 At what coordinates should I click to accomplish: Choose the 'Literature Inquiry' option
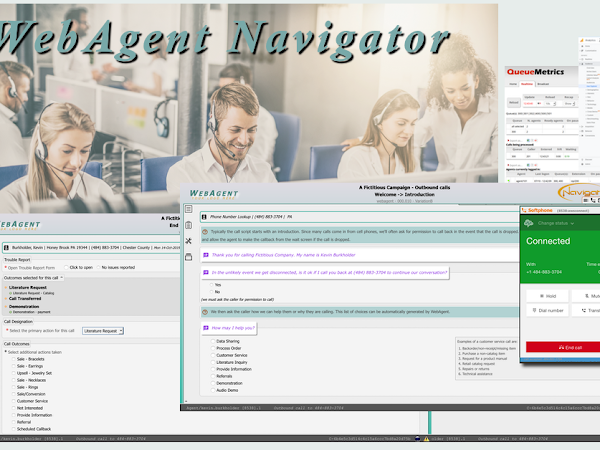[213, 362]
